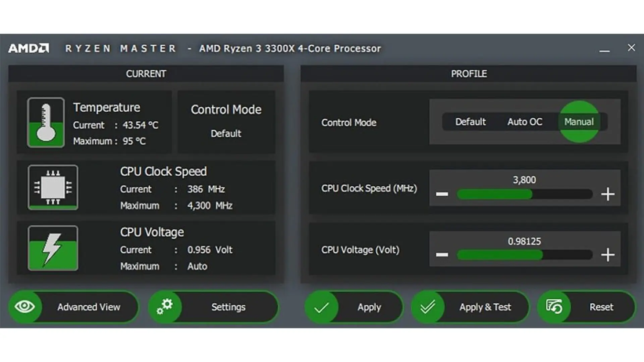This screenshot has height=362, width=644.
Task: Click the Reset circular arrow icon
Action: click(554, 307)
